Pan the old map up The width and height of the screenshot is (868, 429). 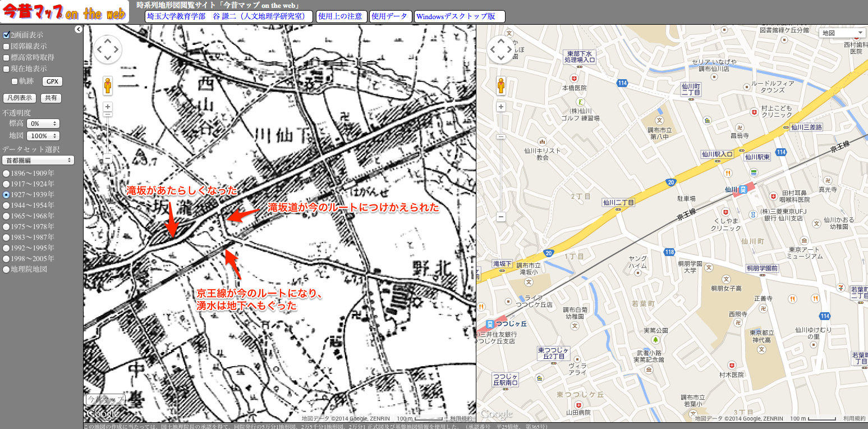pos(108,42)
